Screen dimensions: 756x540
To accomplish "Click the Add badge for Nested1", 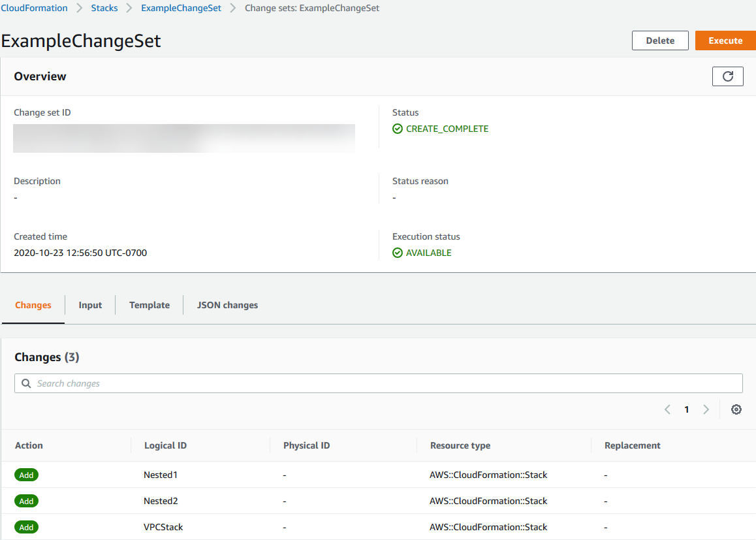I will click(x=26, y=475).
